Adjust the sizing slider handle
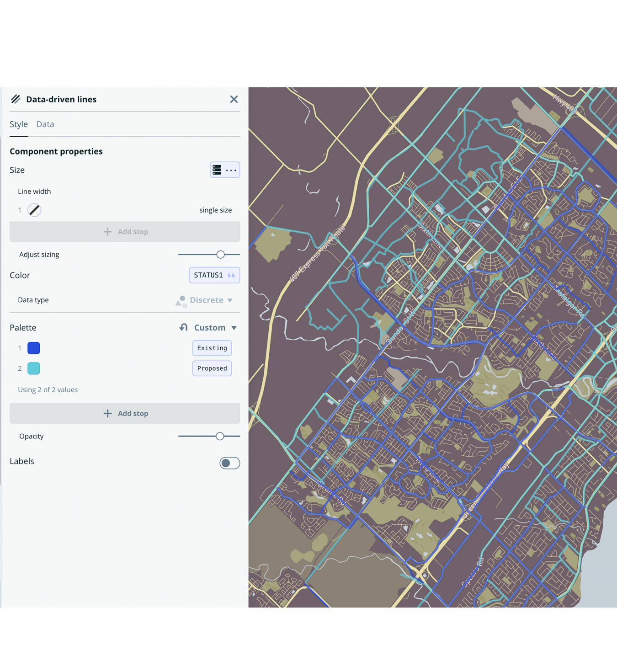The height and width of the screenshot is (672, 617). (x=220, y=255)
